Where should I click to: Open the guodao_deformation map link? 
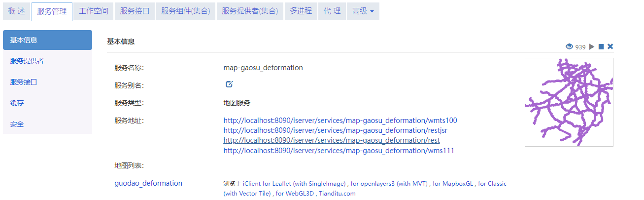[148, 183]
